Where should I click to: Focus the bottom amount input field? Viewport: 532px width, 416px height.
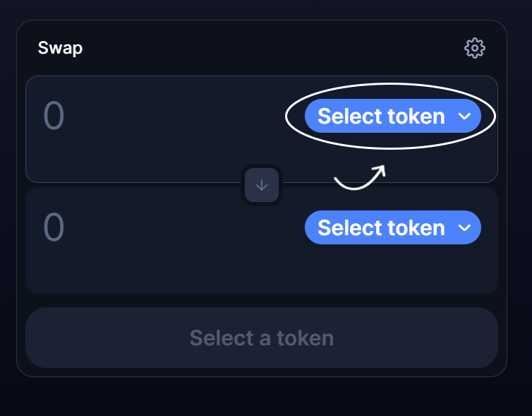[141, 228]
